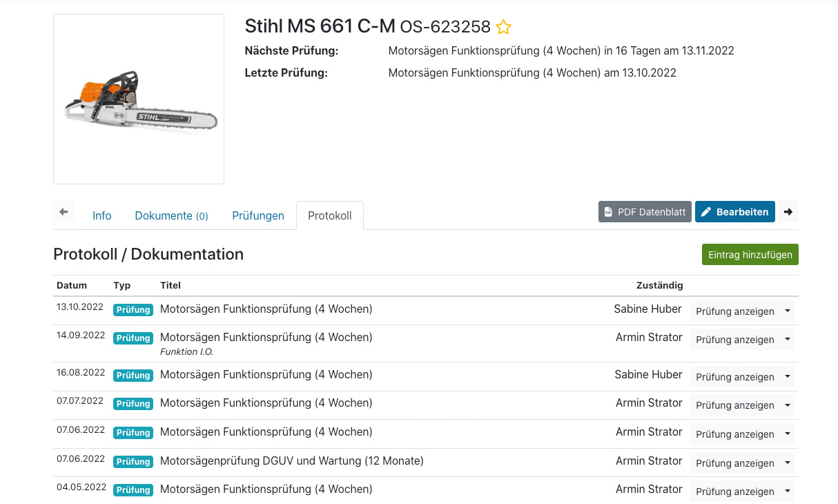Click the left arrow back button

pyautogui.click(x=64, y=212)
